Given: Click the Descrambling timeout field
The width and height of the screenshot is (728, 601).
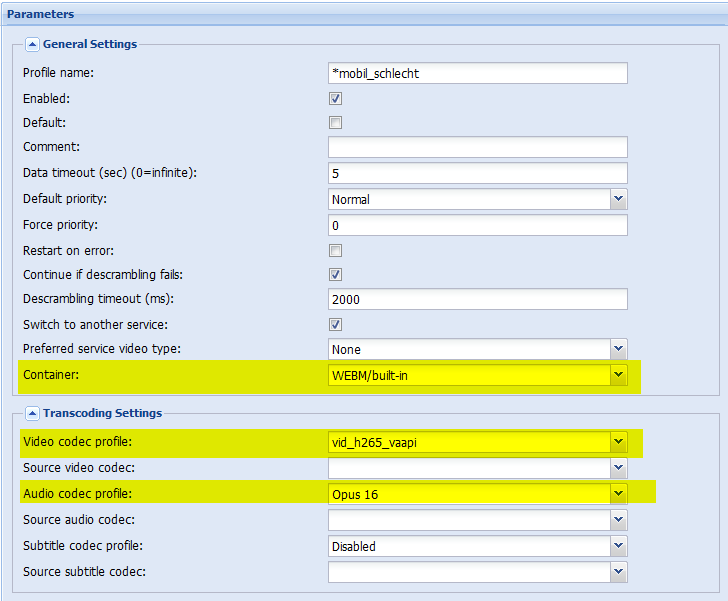Looking at the screenshot, I should 478,299.
